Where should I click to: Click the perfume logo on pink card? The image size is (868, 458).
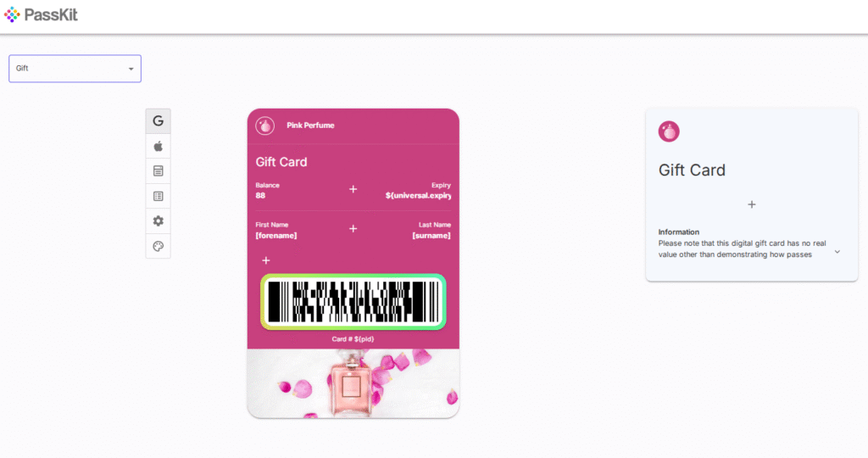pos(265,126)
